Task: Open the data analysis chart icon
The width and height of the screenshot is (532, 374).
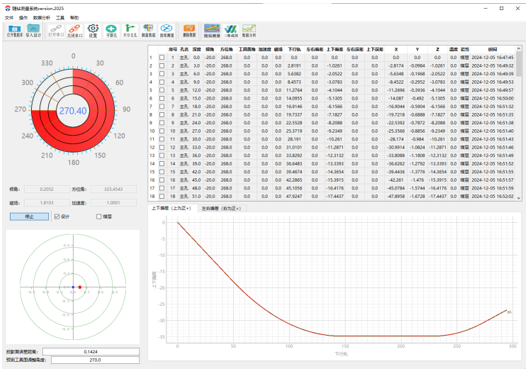Action: pos(249,31)
